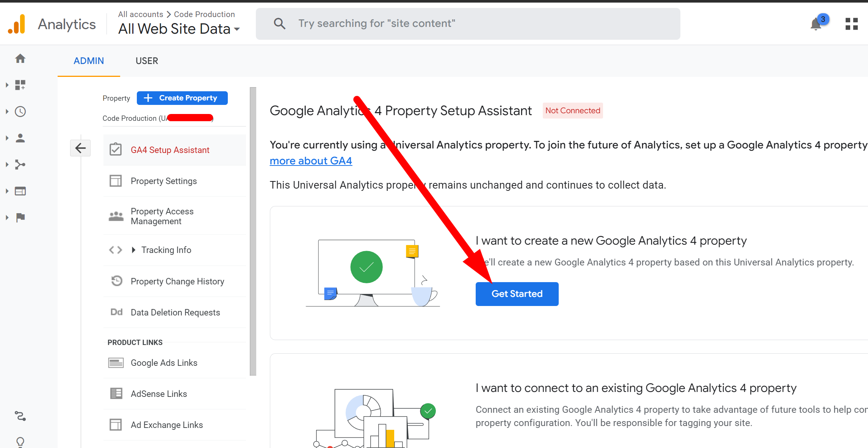Expand Tracking Info disclosure triangle
Viewport: 868px width, 448px height.
tap(133, 250)
